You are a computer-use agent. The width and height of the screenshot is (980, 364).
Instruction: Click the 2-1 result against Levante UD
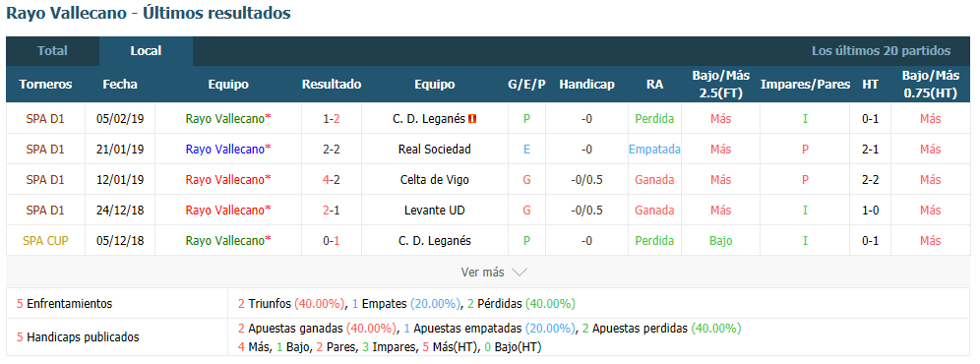pos(332,211)
